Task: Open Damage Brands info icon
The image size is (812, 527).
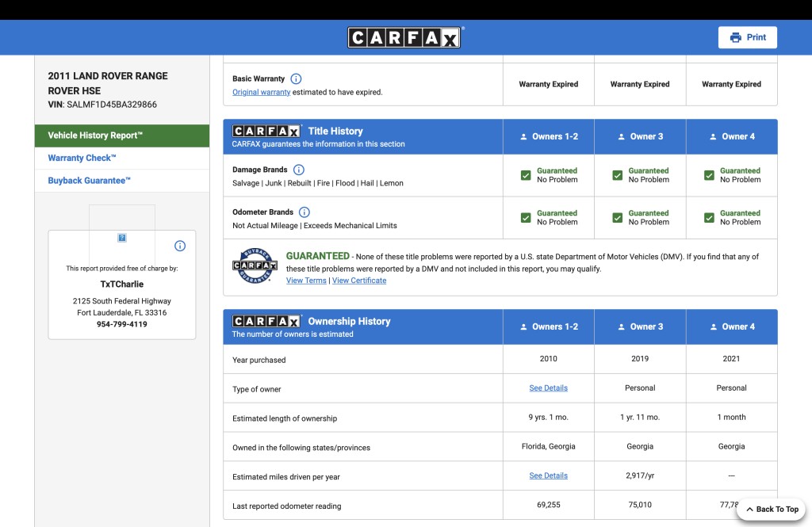Action: coord(299,170)
